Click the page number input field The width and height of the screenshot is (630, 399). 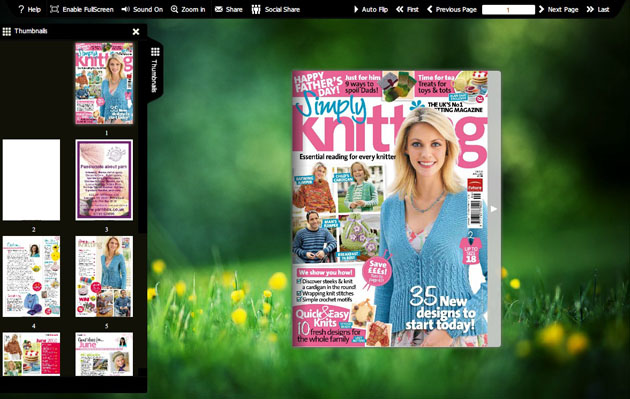[x=508, y=10]
